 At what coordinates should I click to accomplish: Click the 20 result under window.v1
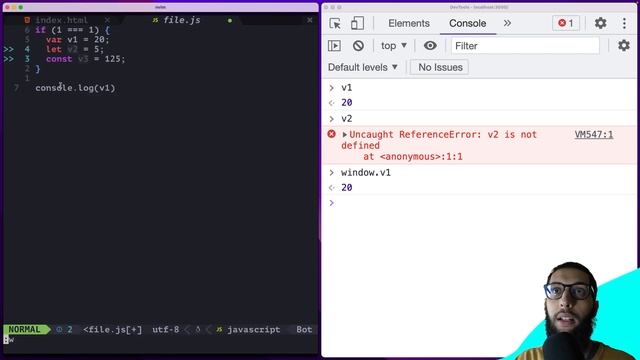point(347,188)
